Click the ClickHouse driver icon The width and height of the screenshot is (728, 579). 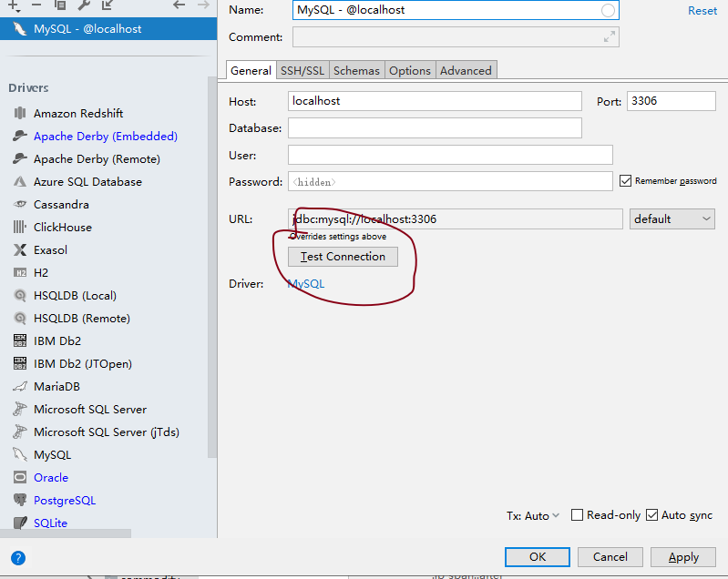tap(20, 227)
